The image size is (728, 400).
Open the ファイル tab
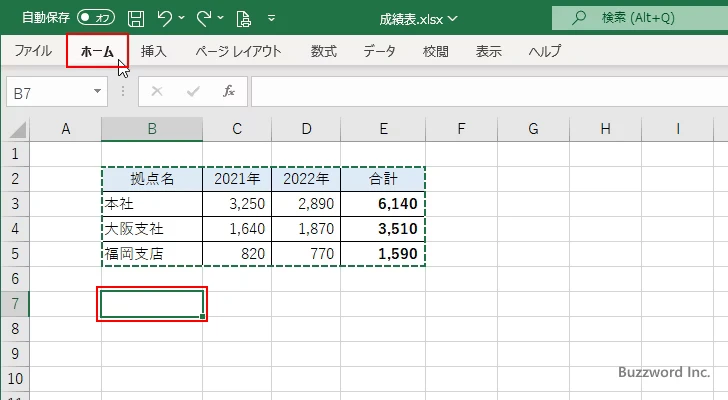pyautogui.click(x=33, y=51)
